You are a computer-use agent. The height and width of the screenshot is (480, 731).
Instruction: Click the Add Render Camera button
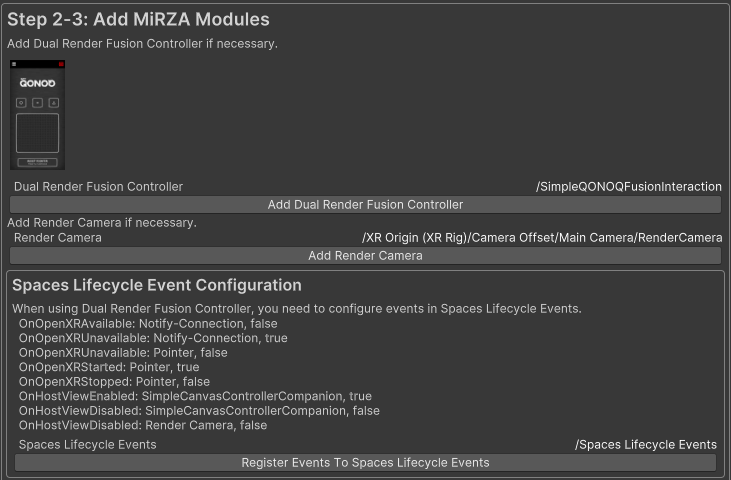(366, 255)
